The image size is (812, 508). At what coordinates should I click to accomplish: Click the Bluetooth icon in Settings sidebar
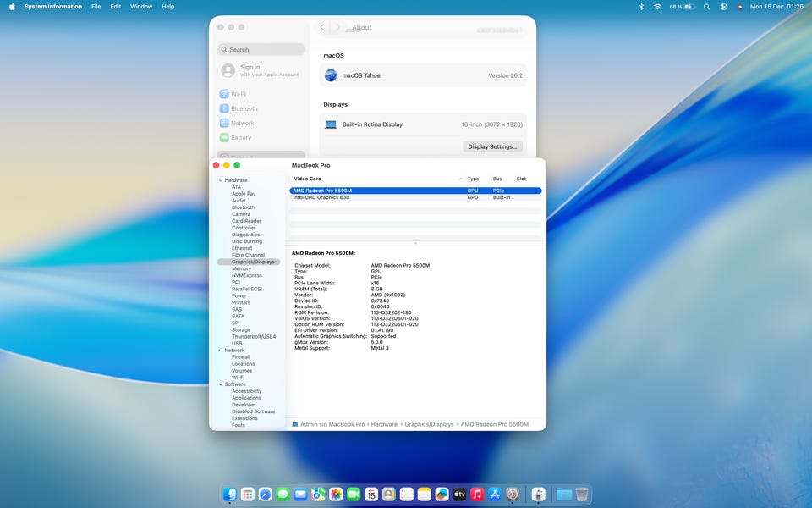tap(224, 108)
